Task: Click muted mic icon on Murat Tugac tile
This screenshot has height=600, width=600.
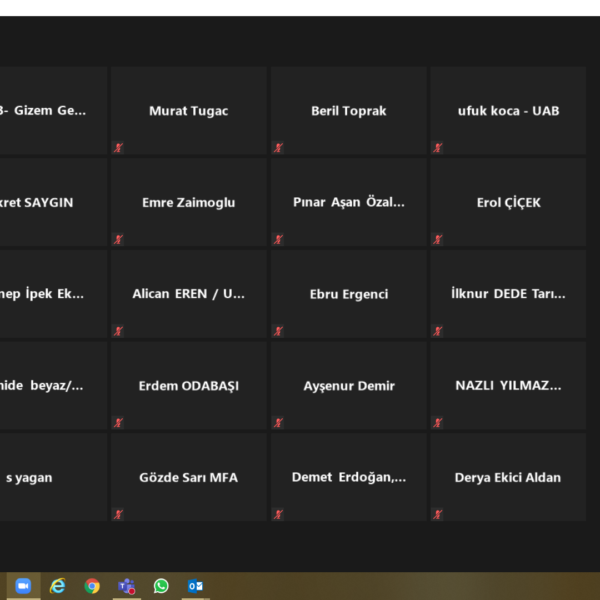Action: pyautogui.click(x=118, y=148)
